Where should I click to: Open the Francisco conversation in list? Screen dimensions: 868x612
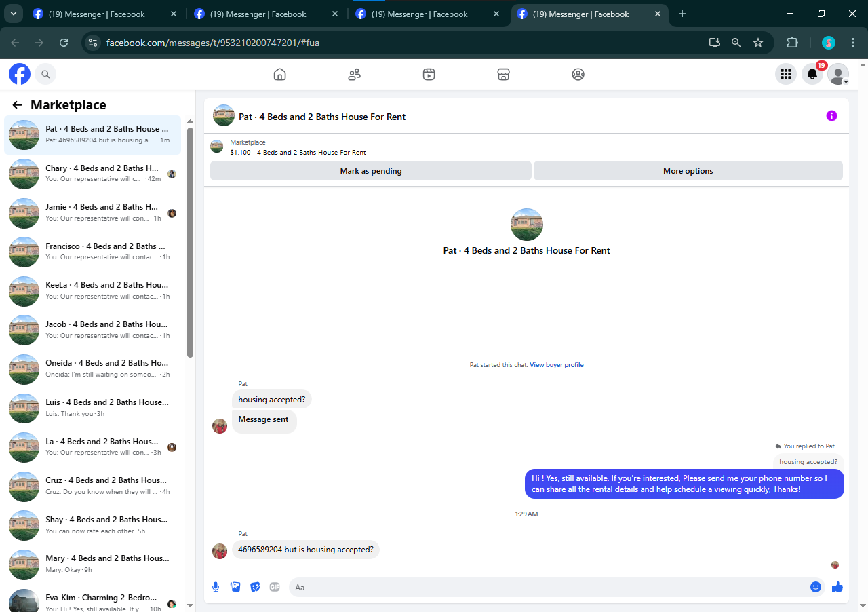[x=93, y=252]
